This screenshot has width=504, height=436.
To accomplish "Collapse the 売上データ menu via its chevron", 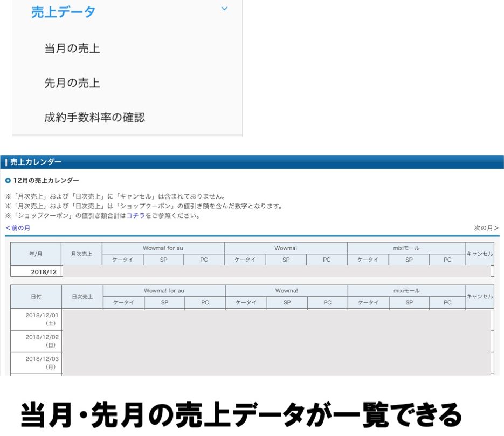I will (x=224, y=9).
